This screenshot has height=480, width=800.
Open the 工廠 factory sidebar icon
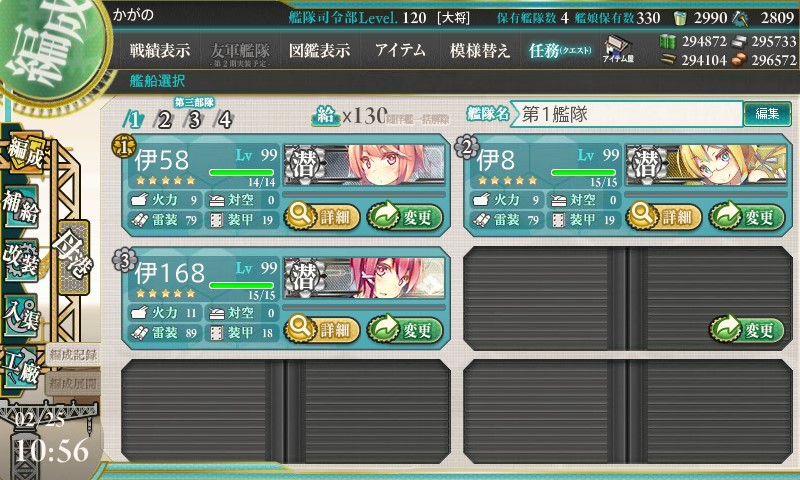click(x=20, y=368)
